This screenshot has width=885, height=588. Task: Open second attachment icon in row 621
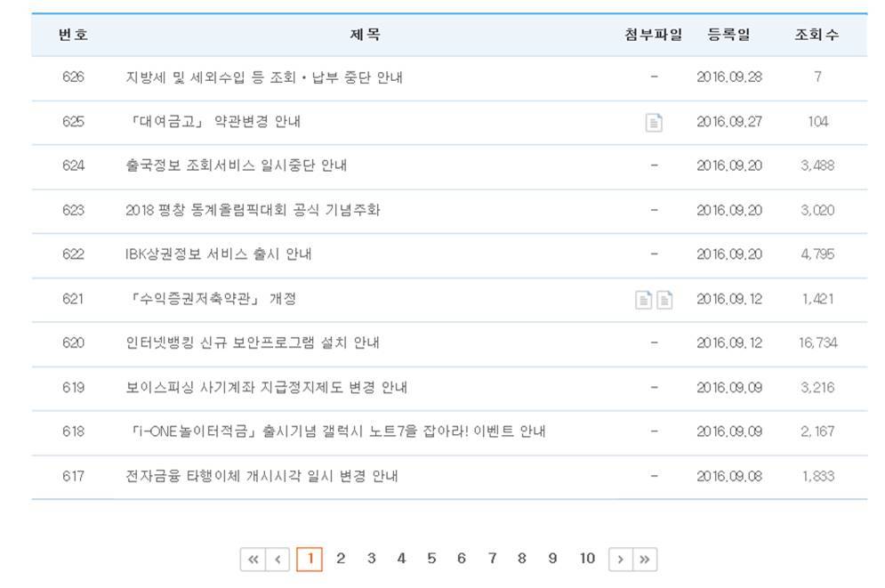tap(664, 300)
